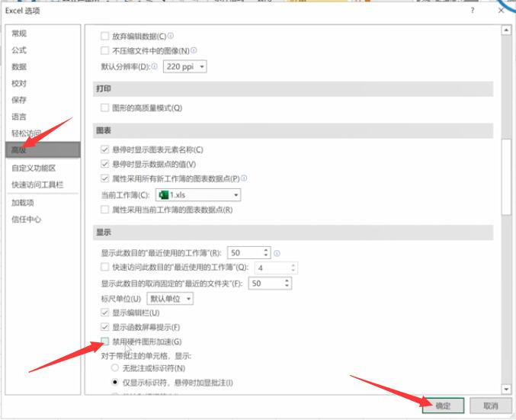Click the 最近使用的工作簿 count field showing 50
This screenshot has height=420, width=516.
tap(245, 253)
